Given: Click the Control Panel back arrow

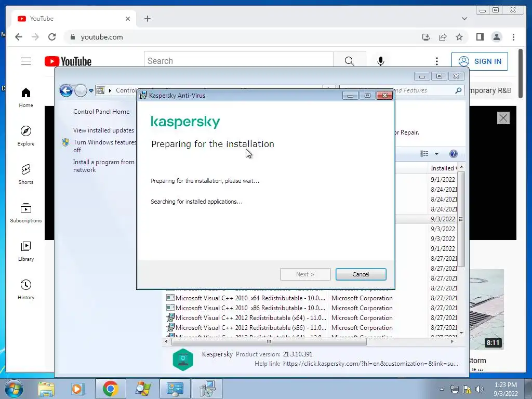Looking at the screenshot, I should [66, 90].
